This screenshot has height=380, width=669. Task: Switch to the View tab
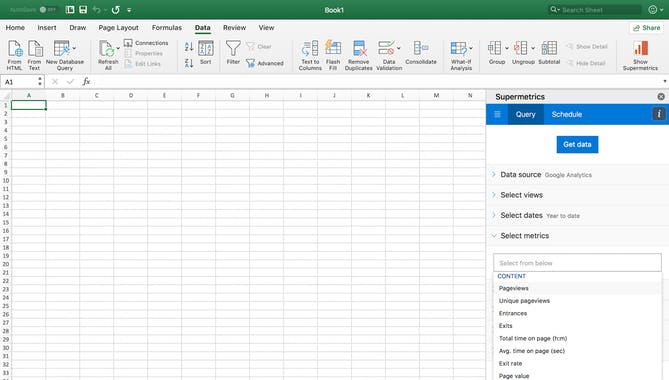(x=266, y=27)
